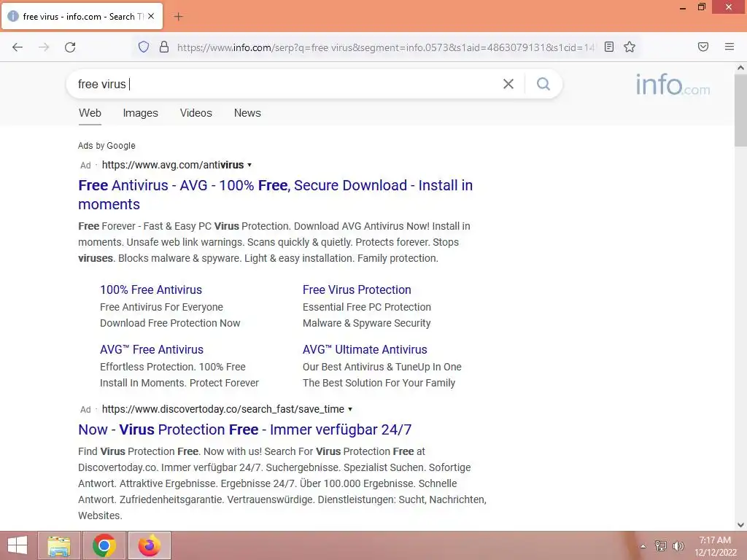Screen dimensions: 747x560
Task: Click the browser address bar URL
Action: click(386, 47)
